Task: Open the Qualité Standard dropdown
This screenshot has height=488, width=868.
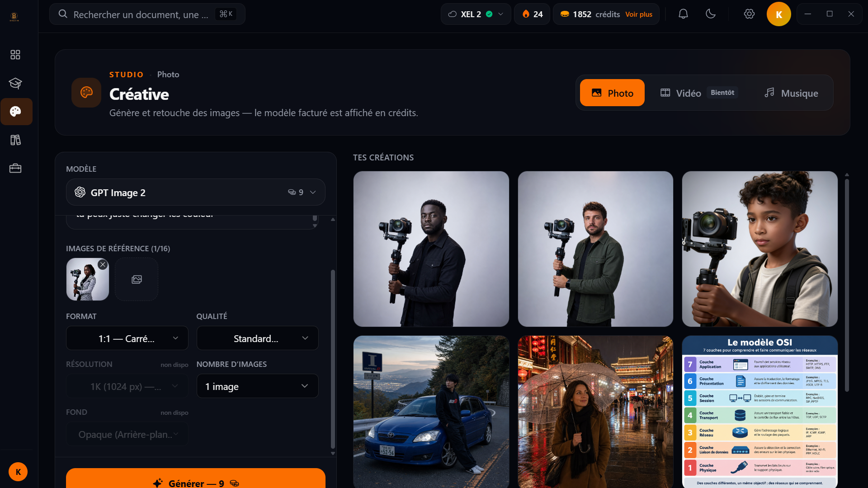Action: pyautogui.click(x=257, y=338)
